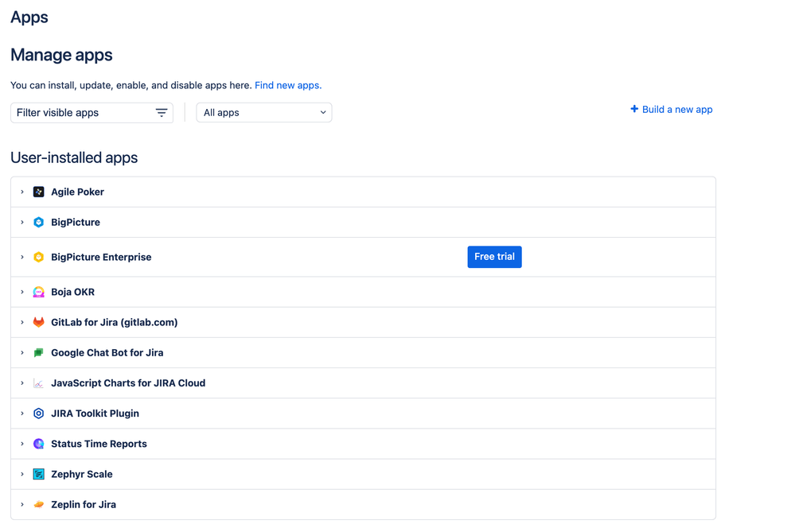Click the JIRA Toolkit Plugin icon
The image size is (795, 532).
[38, 414]
